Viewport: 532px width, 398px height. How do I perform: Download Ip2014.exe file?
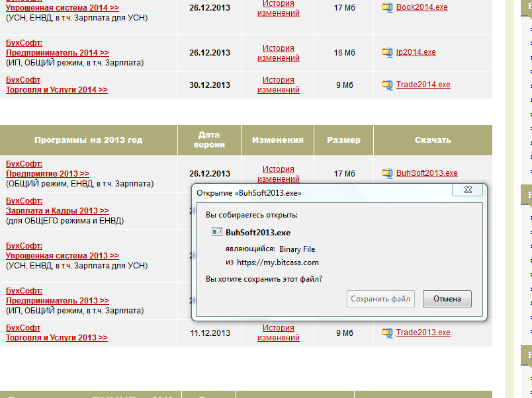[416, 52]
